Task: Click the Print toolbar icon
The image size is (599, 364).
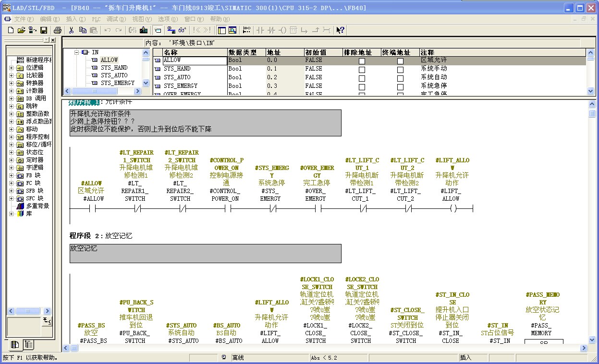Action: [57, 30]
